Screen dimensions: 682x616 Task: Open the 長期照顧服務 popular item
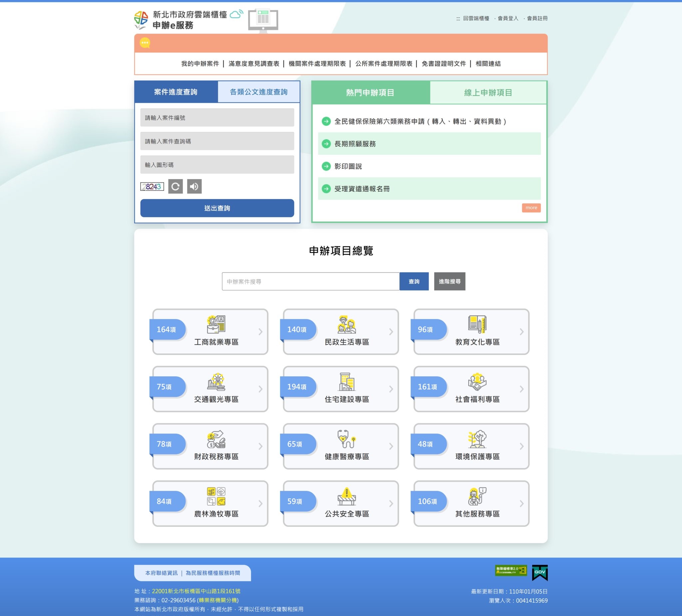(x=429, y=144)
